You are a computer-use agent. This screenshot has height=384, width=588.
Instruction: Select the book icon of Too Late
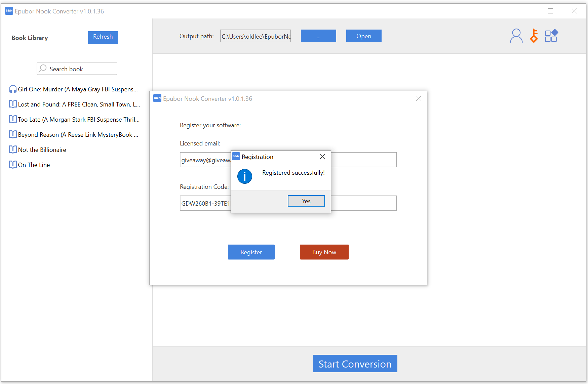coord(13,119)
